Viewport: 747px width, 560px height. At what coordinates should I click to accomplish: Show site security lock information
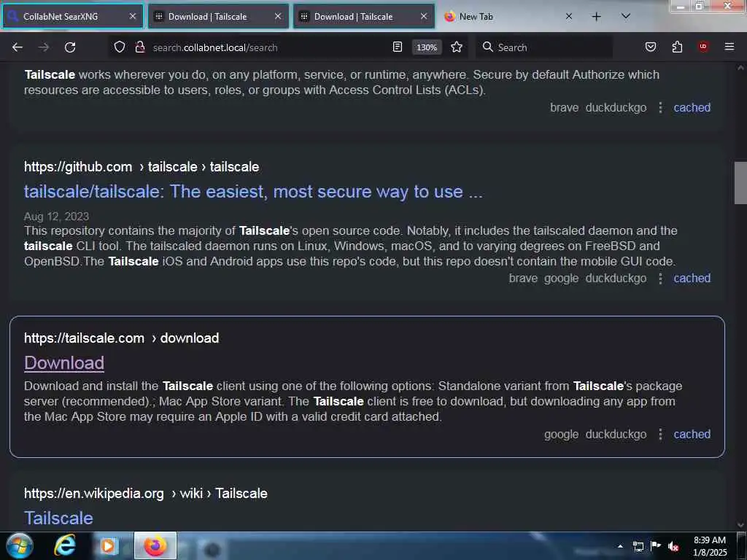[139, 47]
